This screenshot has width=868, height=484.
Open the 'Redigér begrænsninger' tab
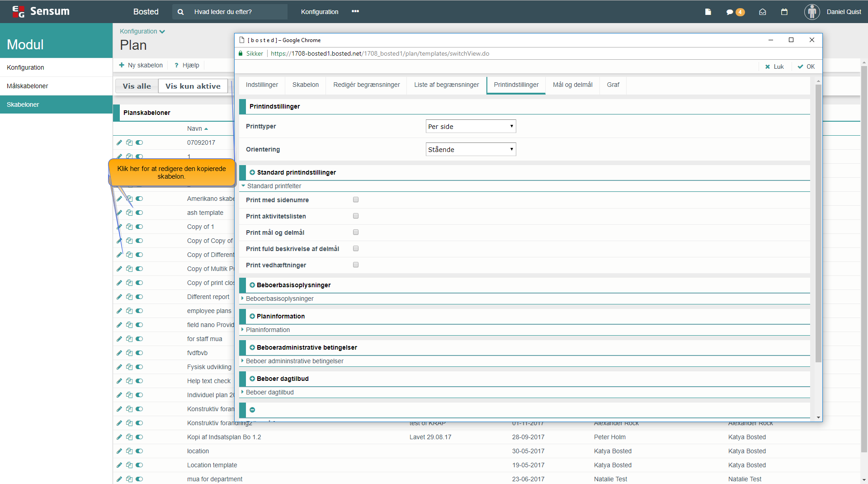366,85
